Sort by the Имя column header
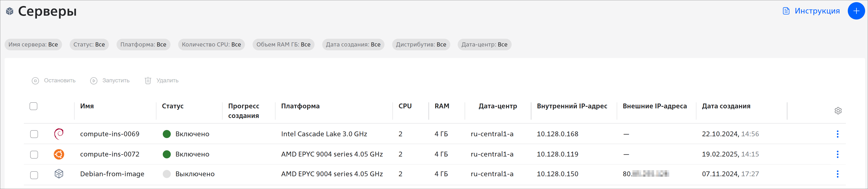Viewport: 868px width, 189px height. coord(87,106)
